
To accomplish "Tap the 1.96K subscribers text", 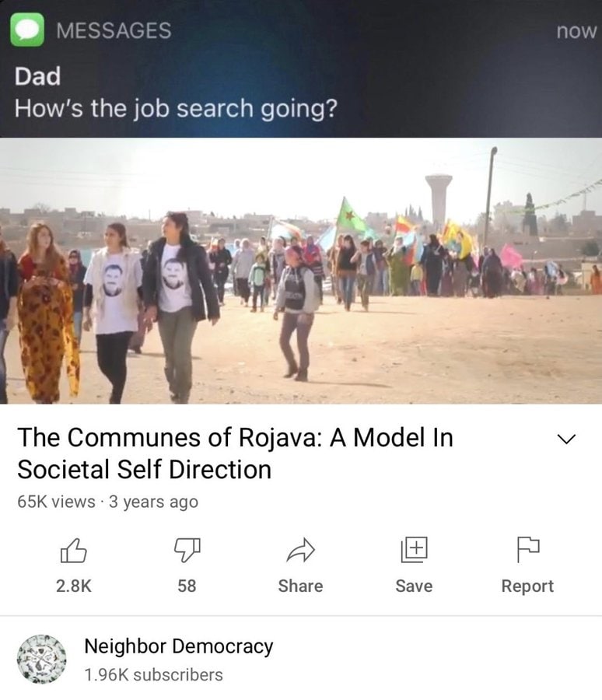I will [x=154, y=675].
